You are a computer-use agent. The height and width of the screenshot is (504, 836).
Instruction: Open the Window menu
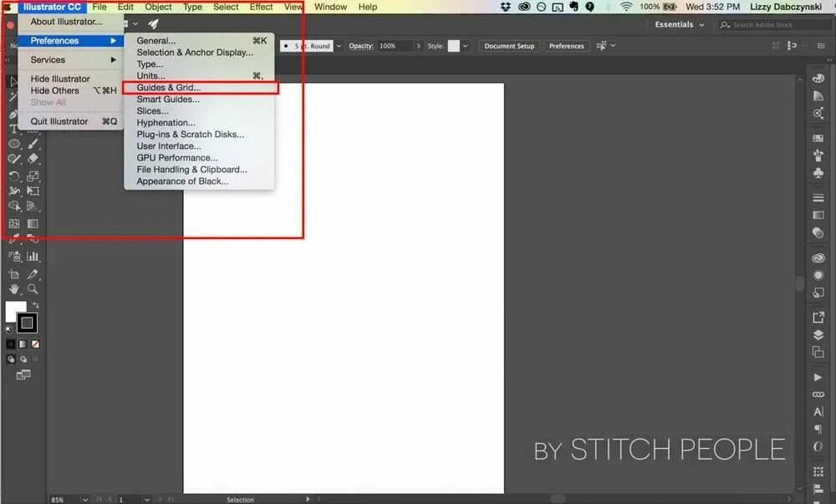[330, 7]
